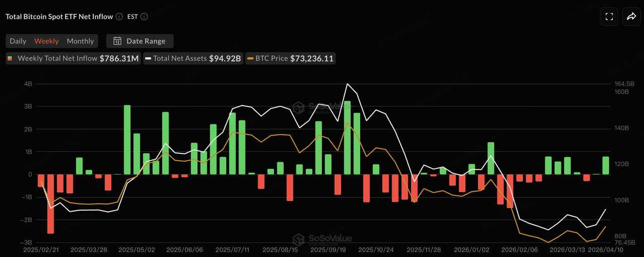Click the white line's highest peak
Image resolution: width=644 pixels, height=257 pixels.
pos(347,84)
